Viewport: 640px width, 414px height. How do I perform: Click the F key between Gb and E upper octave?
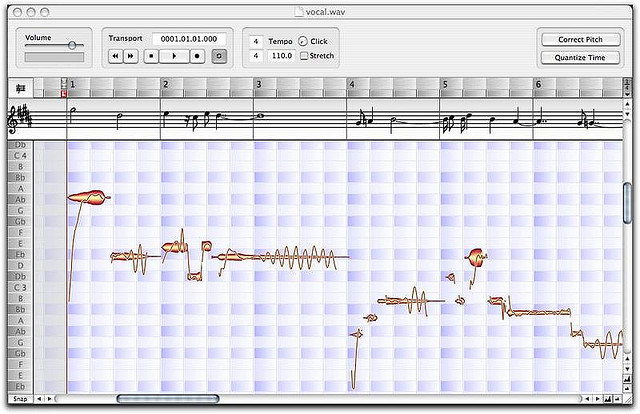[x=20, y=233]
